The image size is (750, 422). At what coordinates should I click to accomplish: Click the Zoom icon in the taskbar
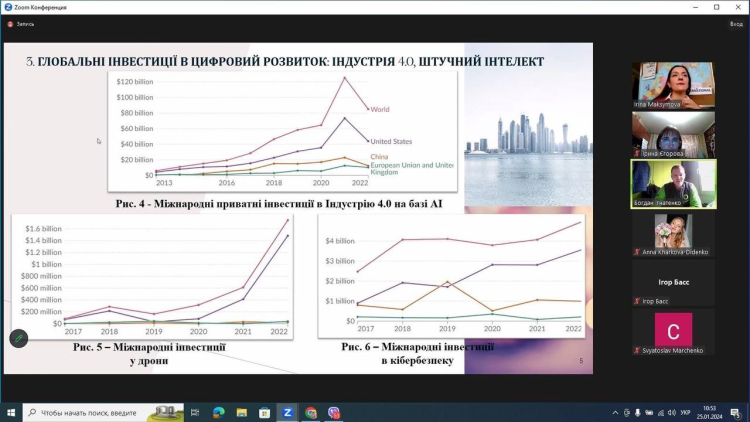(x=287, y=411)
